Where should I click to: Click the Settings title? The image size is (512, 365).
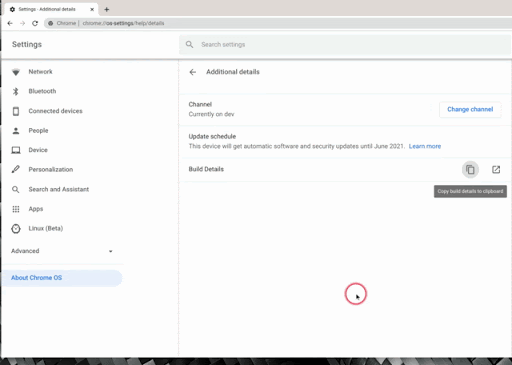pyautogui.click(x=27, y=44)
